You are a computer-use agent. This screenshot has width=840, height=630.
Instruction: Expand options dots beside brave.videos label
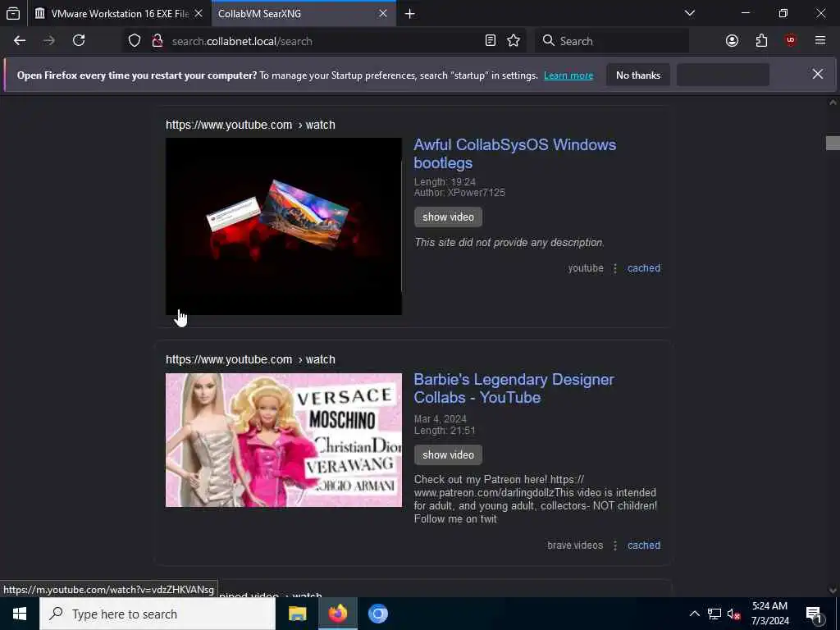[x=615, y=546]
